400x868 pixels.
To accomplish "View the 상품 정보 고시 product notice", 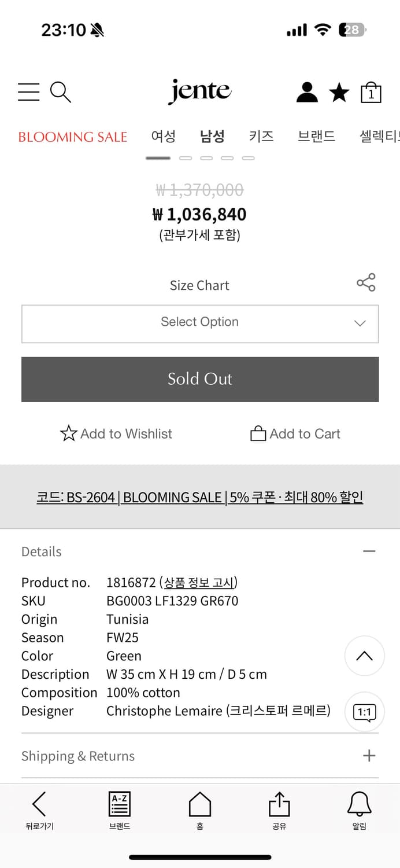I will point(199,582).
